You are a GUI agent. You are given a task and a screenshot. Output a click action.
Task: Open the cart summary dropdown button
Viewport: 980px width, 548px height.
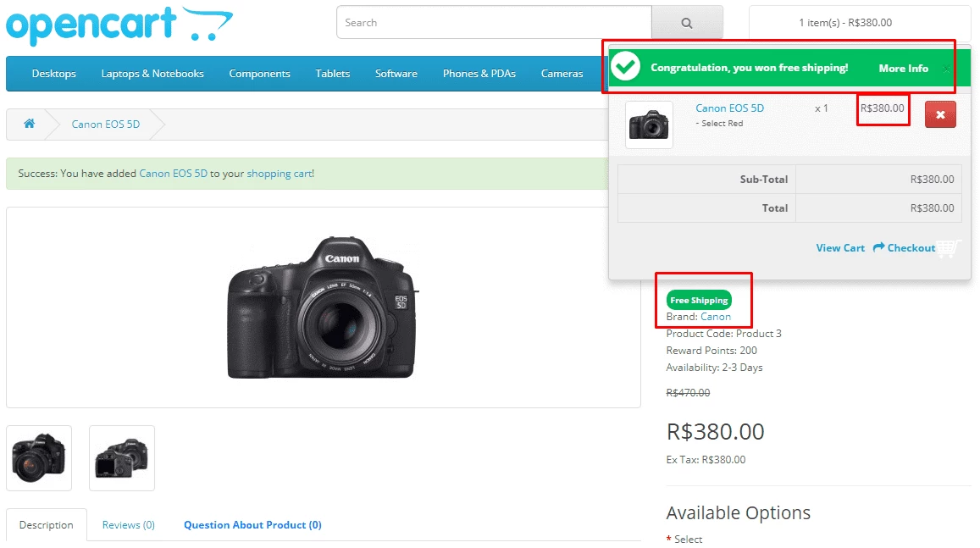click(859, 23)
